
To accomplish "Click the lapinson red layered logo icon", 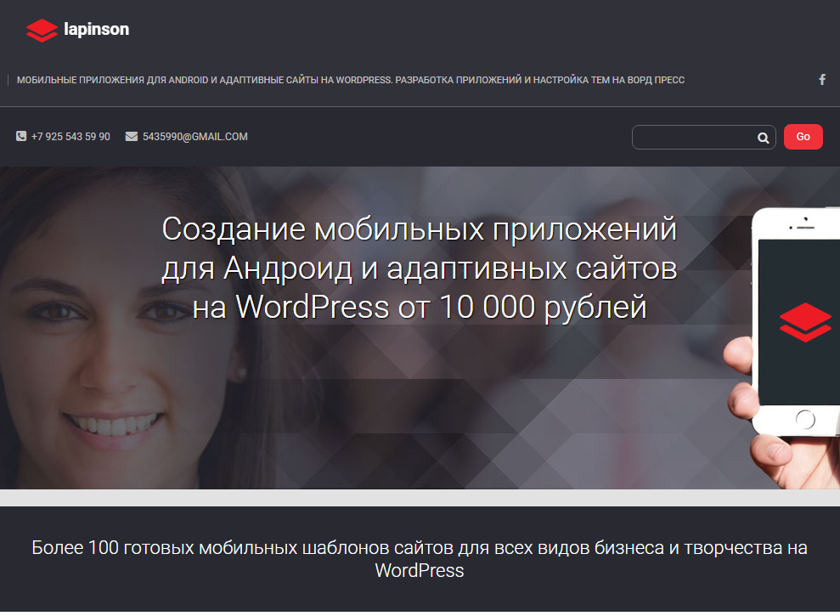I will click(42, 30).
